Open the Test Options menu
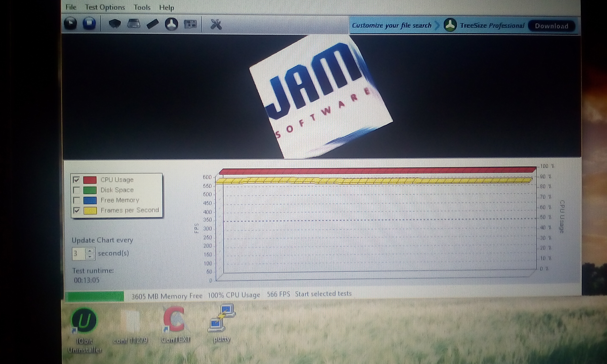 [x=105, y=7]
